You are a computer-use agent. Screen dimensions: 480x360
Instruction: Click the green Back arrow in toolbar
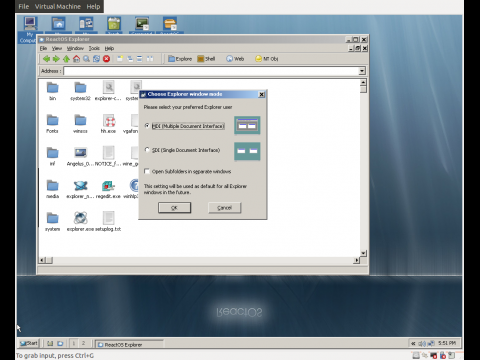pos(46,59)
